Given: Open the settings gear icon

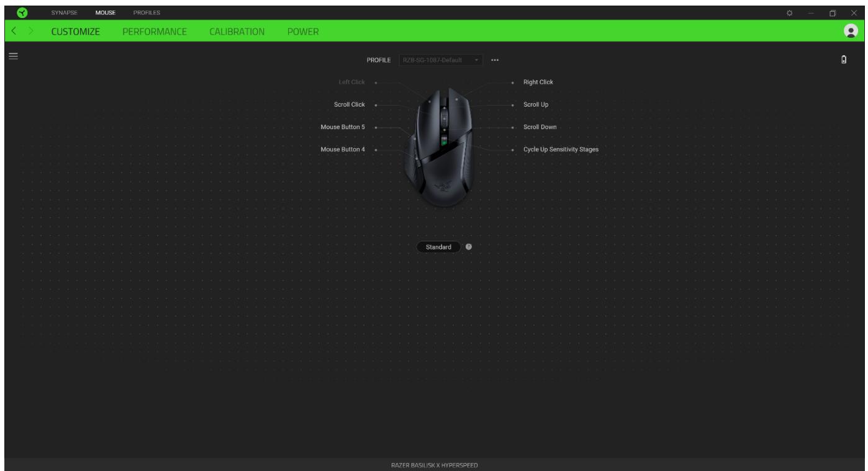Looking at the screenshot, I should (x=790, y=12).
